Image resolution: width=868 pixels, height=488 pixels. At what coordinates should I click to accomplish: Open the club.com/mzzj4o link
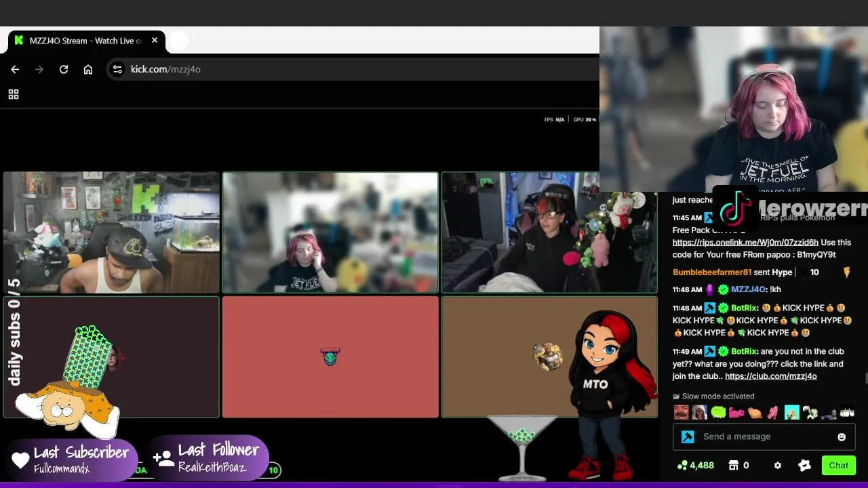(771, 376)
